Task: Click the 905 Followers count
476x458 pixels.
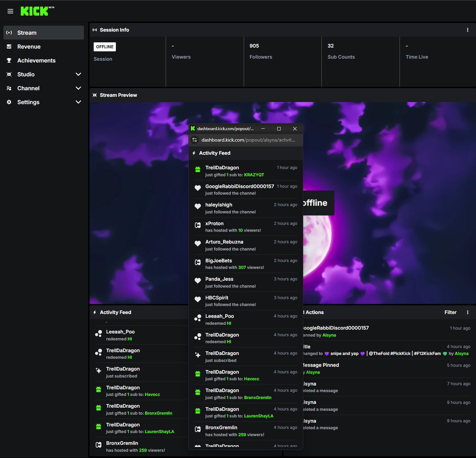Action: point(254,46)
